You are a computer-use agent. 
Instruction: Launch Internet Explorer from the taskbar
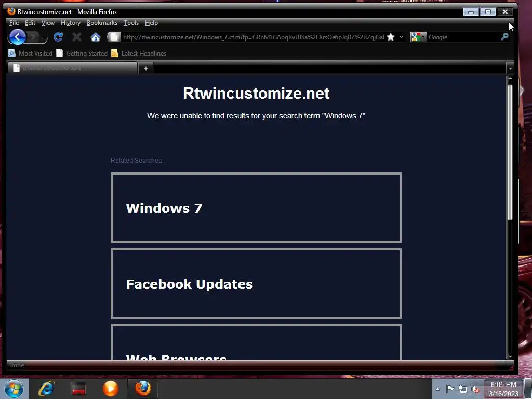46,389
